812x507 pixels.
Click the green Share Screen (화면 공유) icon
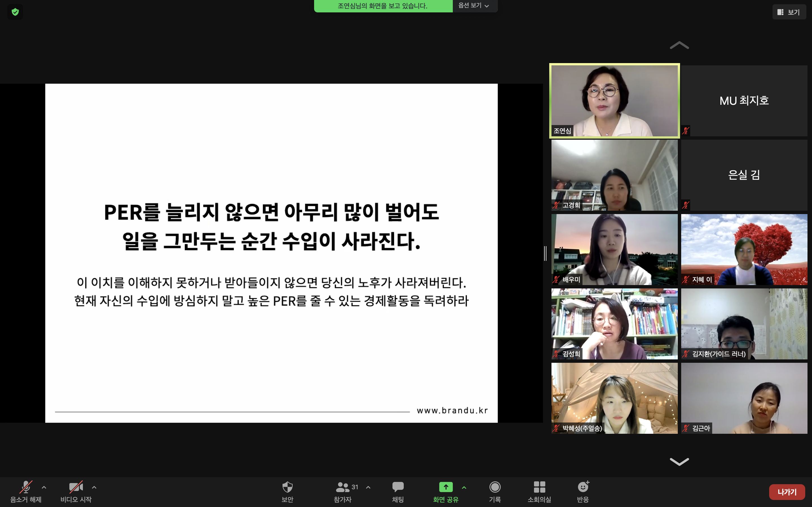click(x=445, y=487)
